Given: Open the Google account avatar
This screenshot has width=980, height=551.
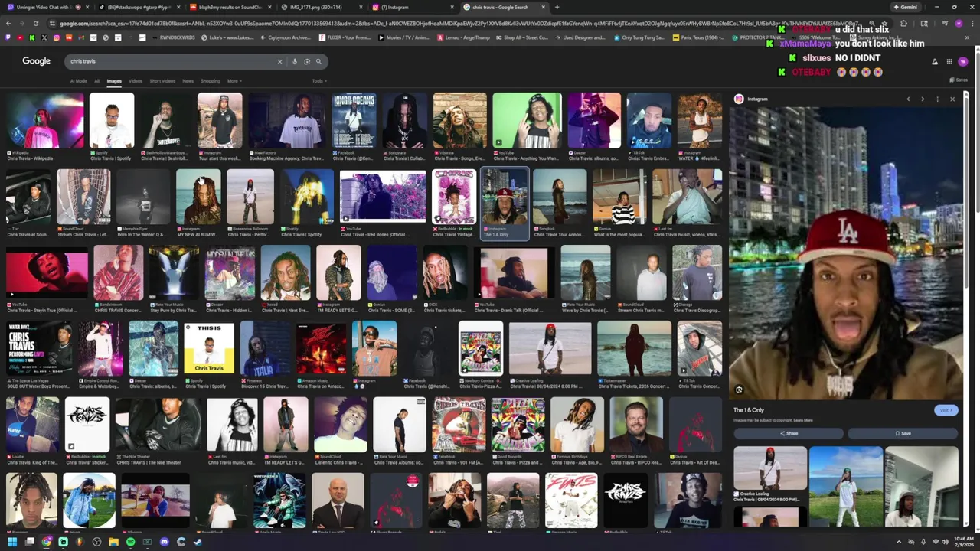Looking at the screenshot, I should 963,62.
